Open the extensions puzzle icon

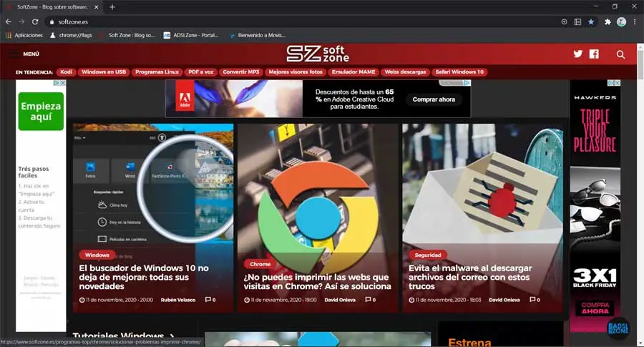(608, 21)
